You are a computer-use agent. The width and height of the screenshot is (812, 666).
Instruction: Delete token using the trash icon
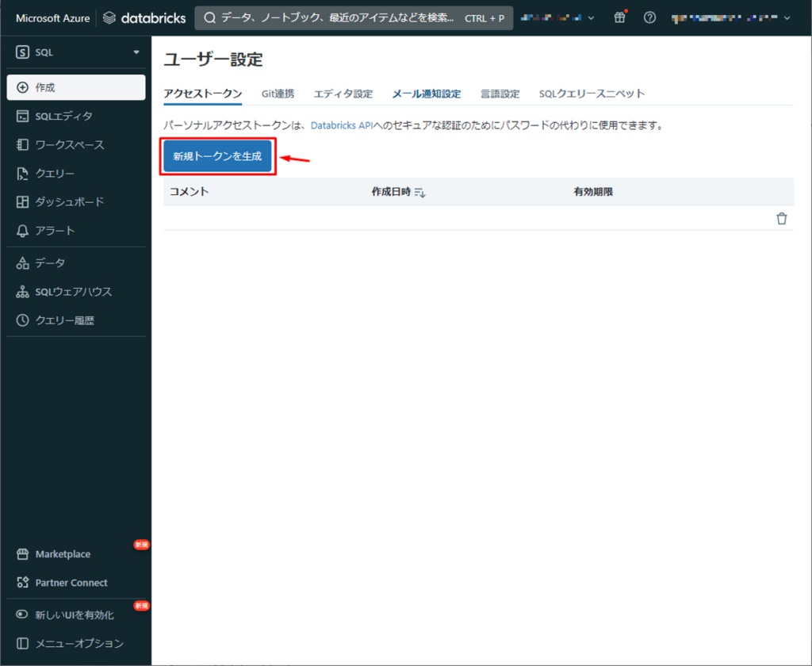[781, 219]
